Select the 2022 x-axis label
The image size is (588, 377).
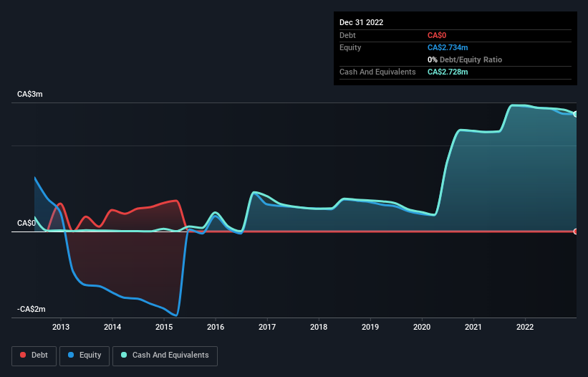[525, 327]
